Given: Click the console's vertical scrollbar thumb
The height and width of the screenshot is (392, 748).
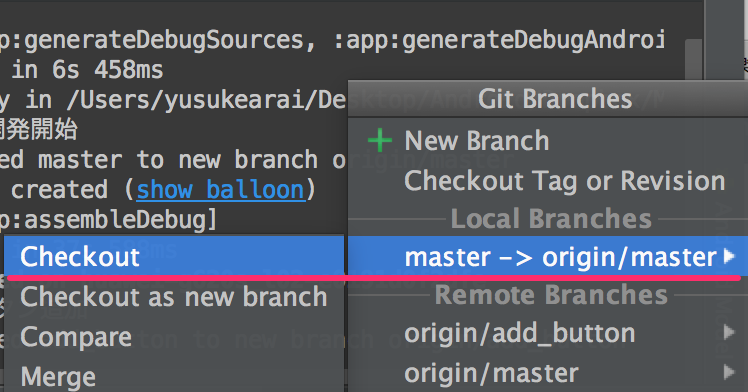Looking at the screenshot, I should 693,60.
